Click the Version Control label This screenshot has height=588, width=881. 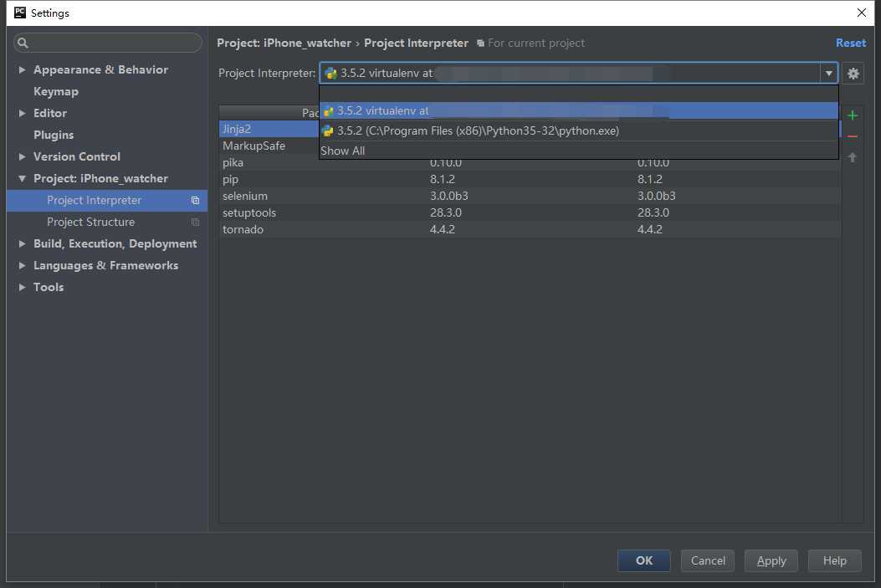[77, 156]
